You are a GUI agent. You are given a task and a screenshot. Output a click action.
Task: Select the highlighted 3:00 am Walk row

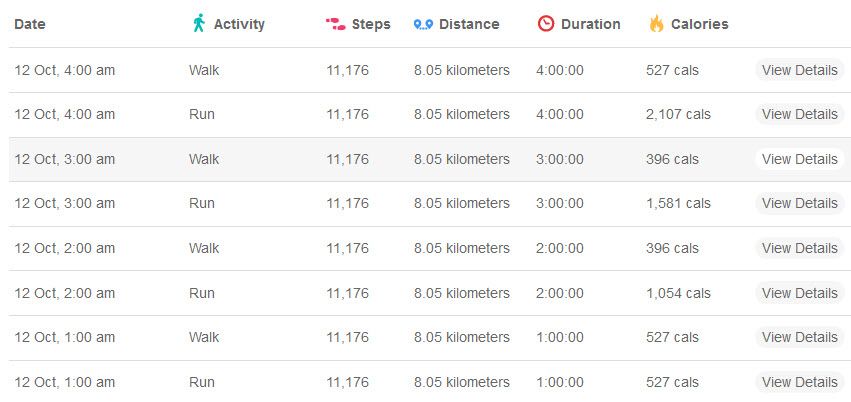click(430, 159)
